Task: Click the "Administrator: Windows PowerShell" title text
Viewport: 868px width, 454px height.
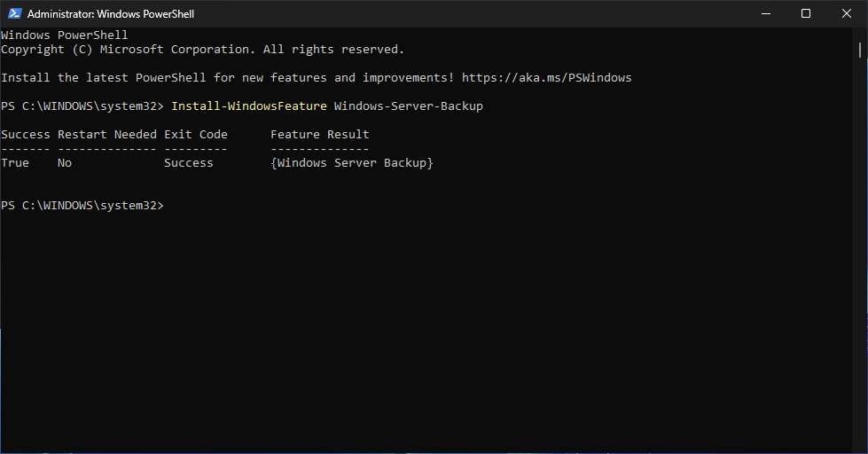Action: pyautogui.click(x=111, y=14)
